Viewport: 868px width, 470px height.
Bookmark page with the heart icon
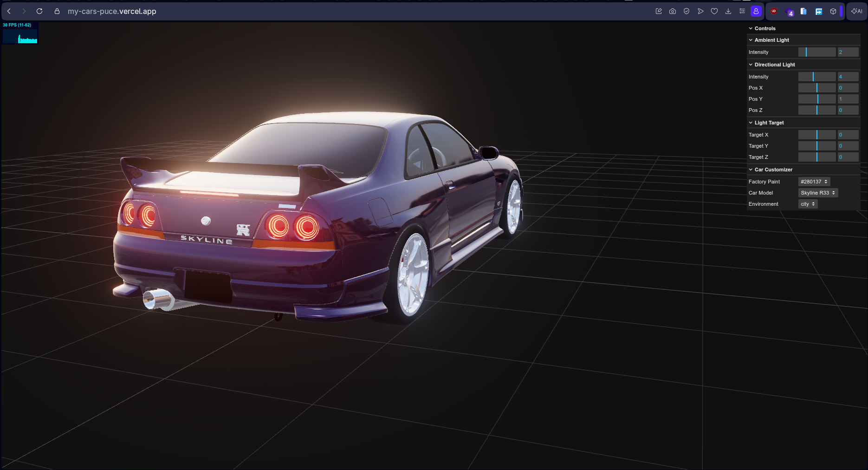714,11
